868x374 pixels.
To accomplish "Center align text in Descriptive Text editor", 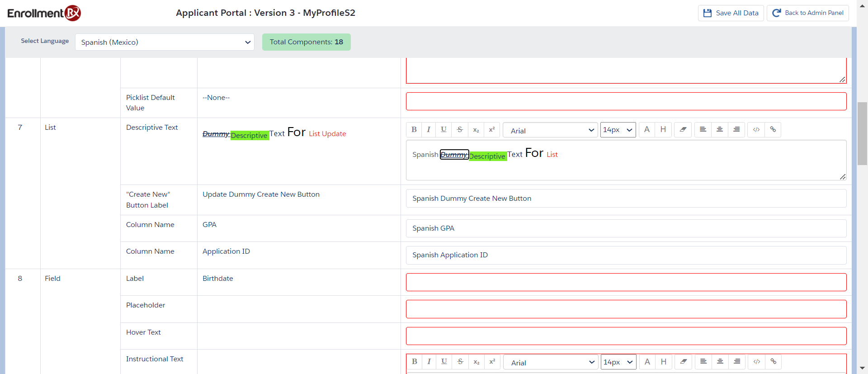I will pyautogui.click(x=720, y=130).
